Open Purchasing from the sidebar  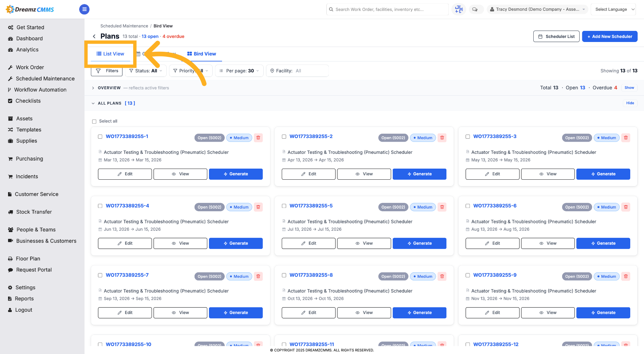pyautogui.click(x=25, y=159)
